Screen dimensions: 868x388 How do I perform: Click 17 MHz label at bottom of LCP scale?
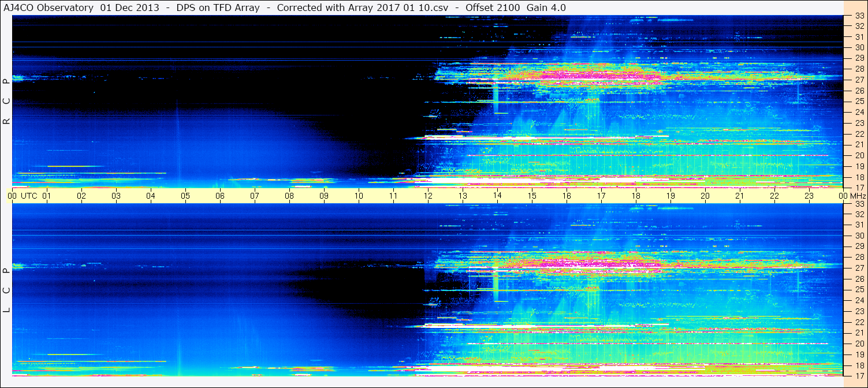click(x=859, y=376)
